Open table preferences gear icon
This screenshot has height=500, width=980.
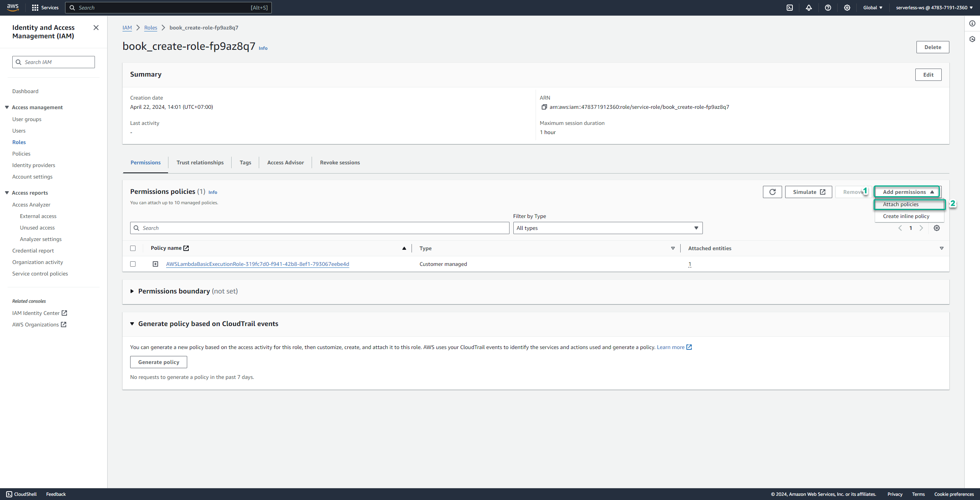tap(937, 228)
